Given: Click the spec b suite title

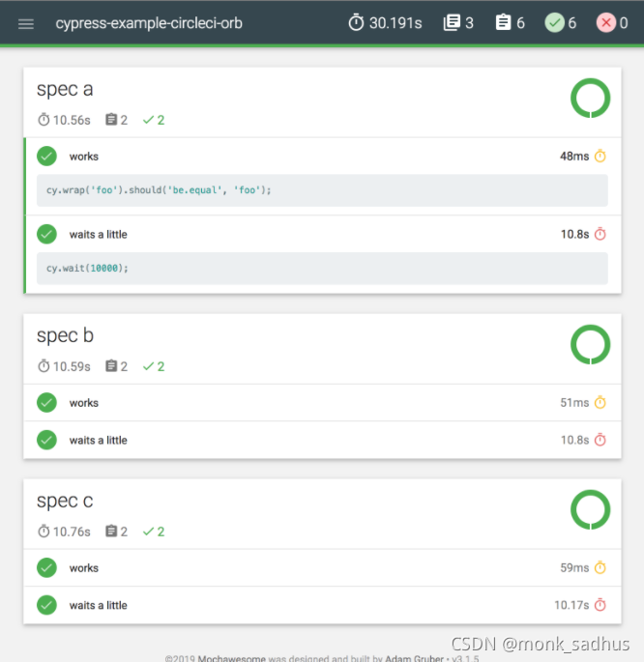Looking at the screenshot, I should (65, 335).
